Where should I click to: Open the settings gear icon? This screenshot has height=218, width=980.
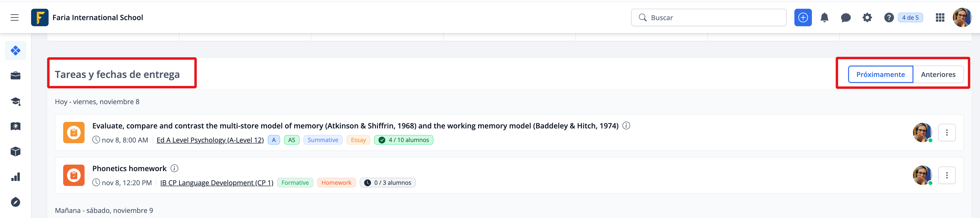pos(867,17)
